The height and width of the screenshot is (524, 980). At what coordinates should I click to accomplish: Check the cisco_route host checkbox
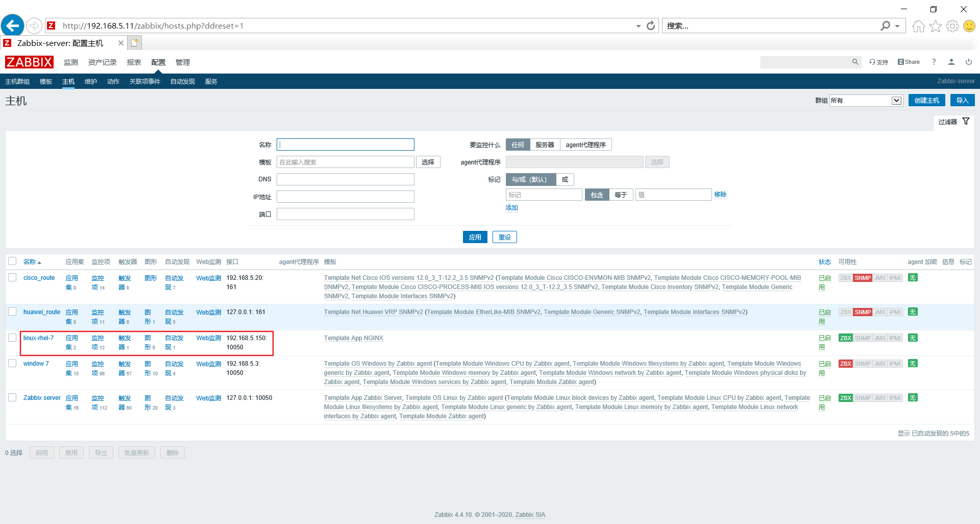[12, 277]
